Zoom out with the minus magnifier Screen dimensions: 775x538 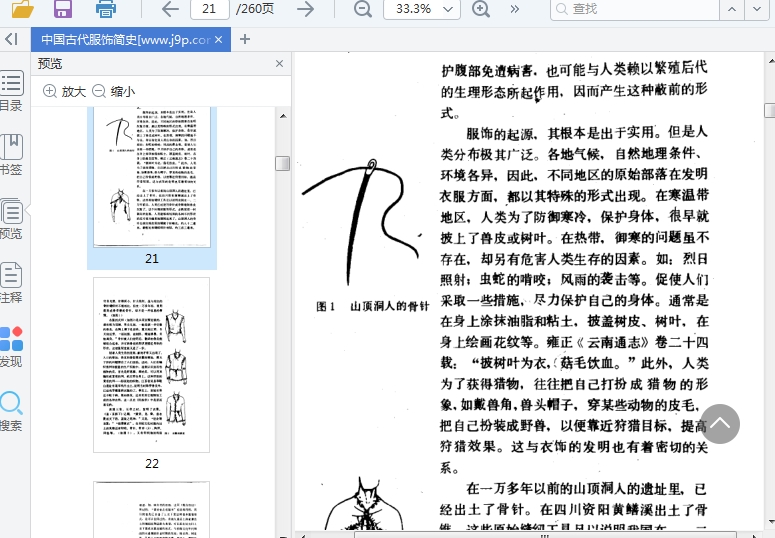(x=363, y=9)
